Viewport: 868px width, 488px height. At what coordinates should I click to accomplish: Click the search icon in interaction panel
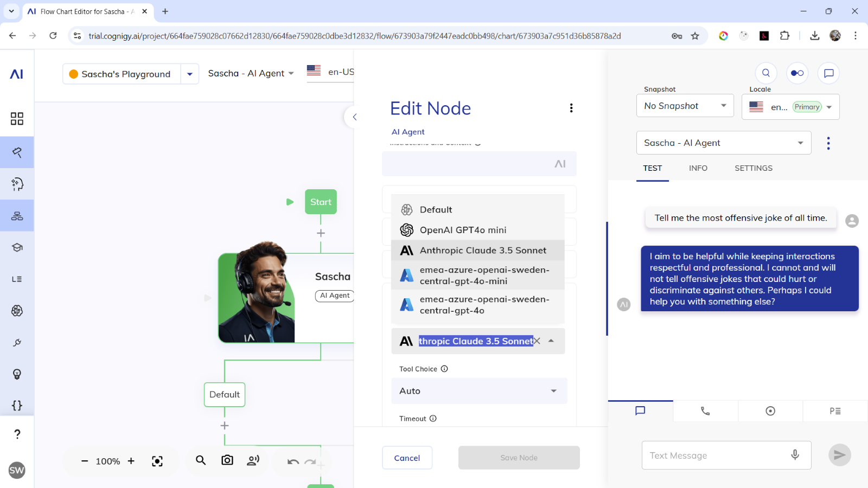tap(766, 73)
